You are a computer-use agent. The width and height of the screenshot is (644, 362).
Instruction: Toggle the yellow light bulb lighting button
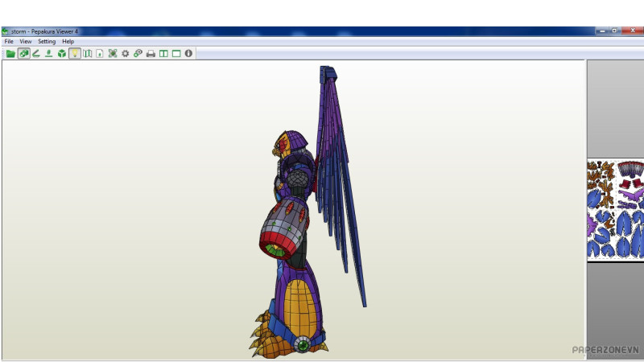[x=75, y=54]
